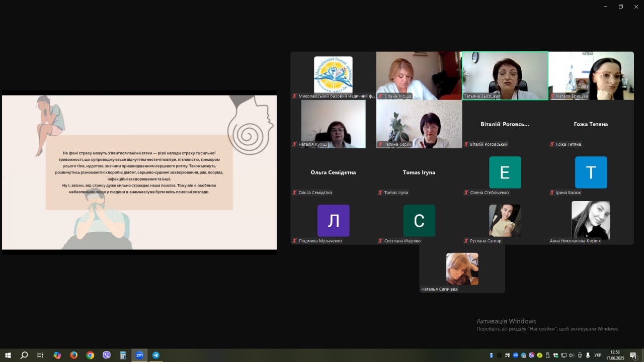This screenshot has width=644, height=362.
Task: Open the Calculator taskbar icon
Action: click(x=123, y=355)
